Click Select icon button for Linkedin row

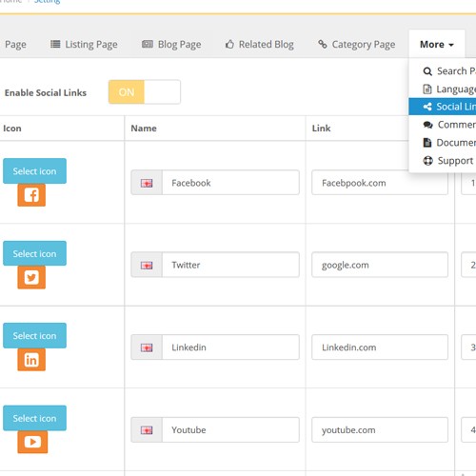[x=34, y=335]
